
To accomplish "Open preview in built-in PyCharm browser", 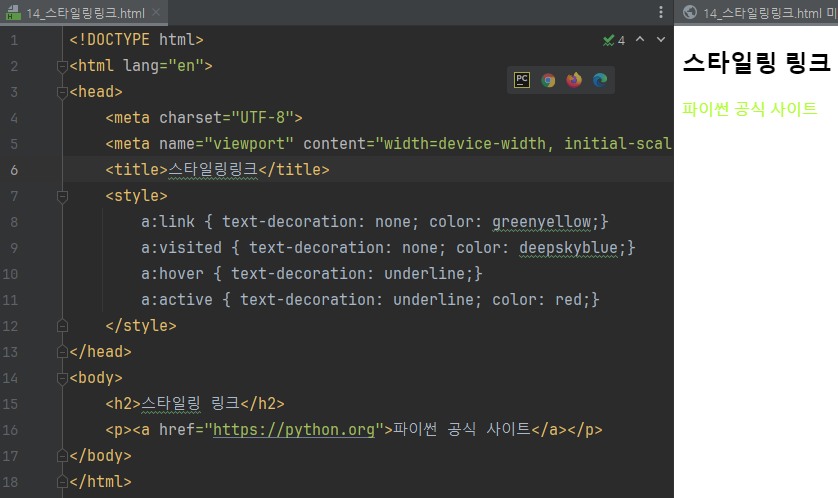I will [522, 80].
